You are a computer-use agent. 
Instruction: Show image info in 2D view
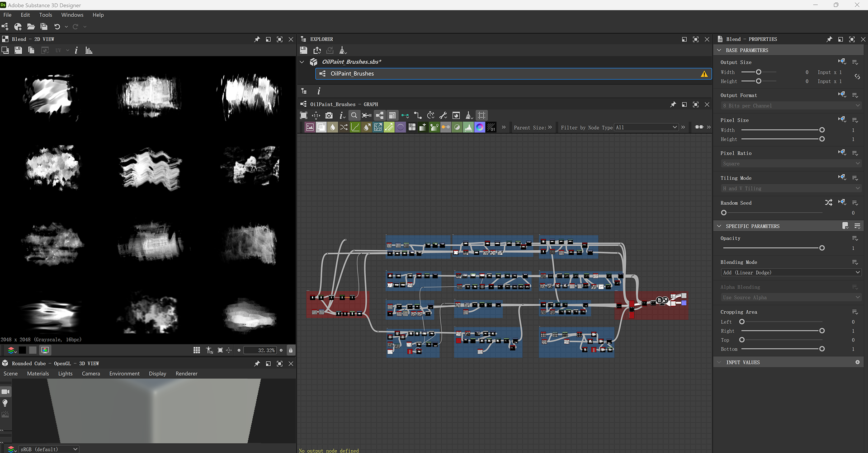(x=76, y=50)
